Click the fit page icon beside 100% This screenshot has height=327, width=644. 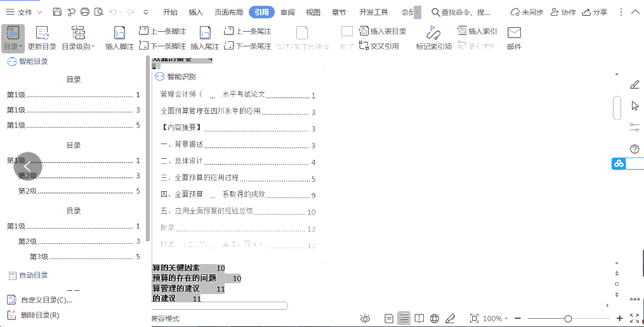click(474, 318)
